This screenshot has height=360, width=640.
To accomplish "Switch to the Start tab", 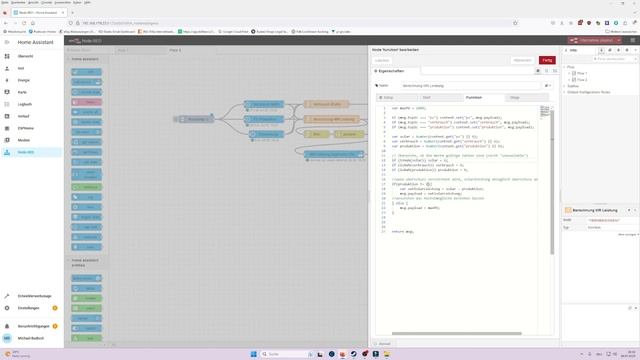I will (440, 98).
